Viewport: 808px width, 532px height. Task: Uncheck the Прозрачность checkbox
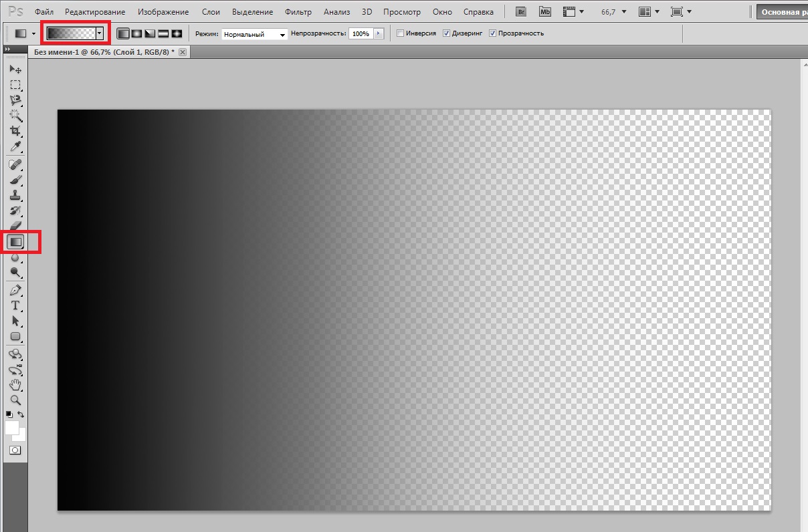(x=492, y=33)
